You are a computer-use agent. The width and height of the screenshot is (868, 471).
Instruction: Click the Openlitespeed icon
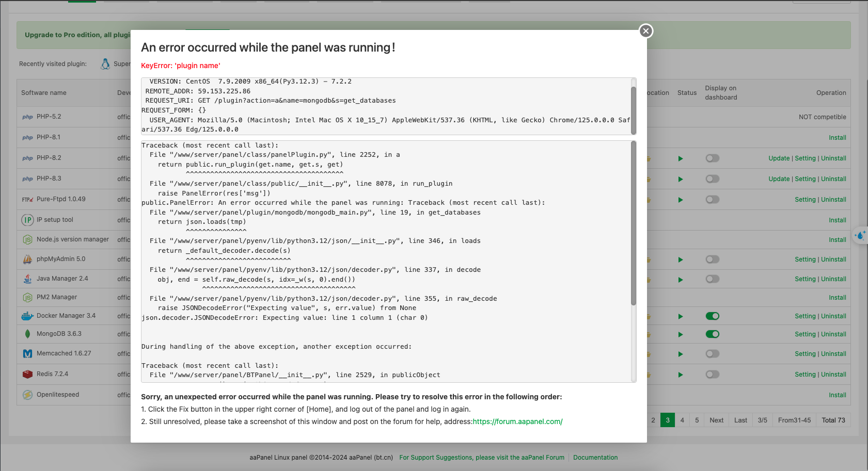pos(27,395)
